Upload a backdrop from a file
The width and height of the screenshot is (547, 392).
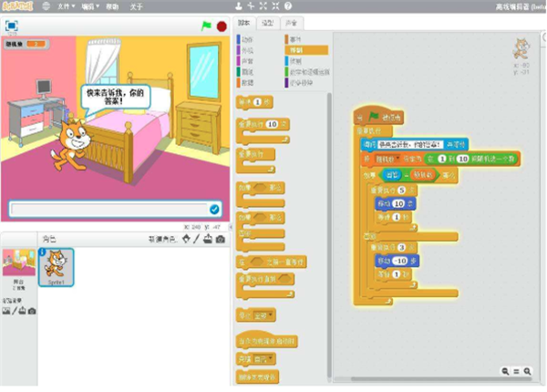point(22,310)
